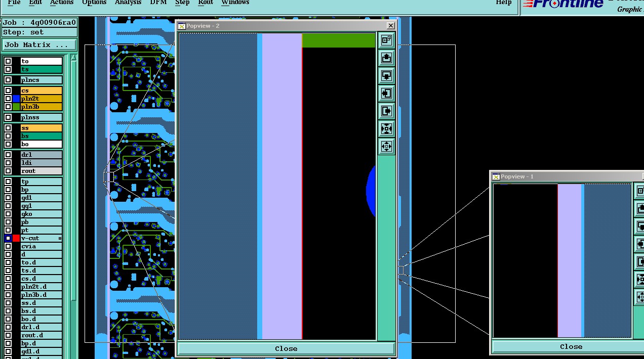Image resolution: width=644 pixels, height=359 pixels.
Task: Open the Windows menu
Action: click(235, 3)
